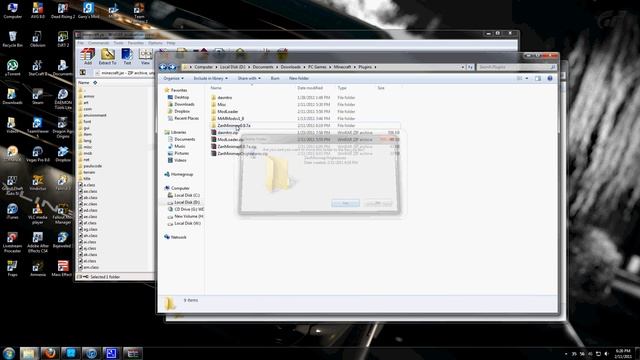The height and width of the screenshot is (360, 640).
Task: Open the Organize dropdown in Explorer
Action: pos(173,78)
